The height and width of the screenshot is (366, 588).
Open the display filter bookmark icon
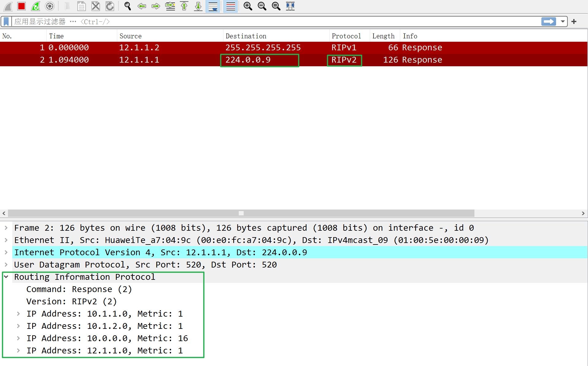click(x=6, y=21)
